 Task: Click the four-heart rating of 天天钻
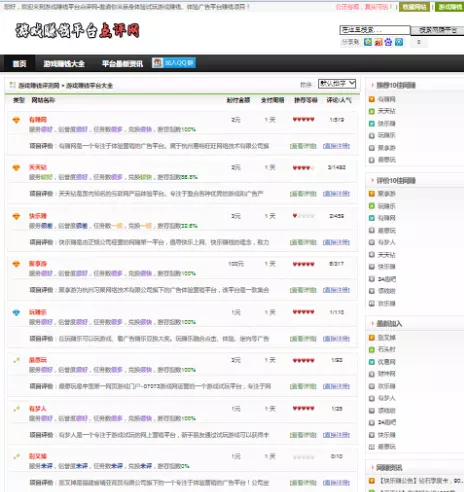(x=303, y=168)
